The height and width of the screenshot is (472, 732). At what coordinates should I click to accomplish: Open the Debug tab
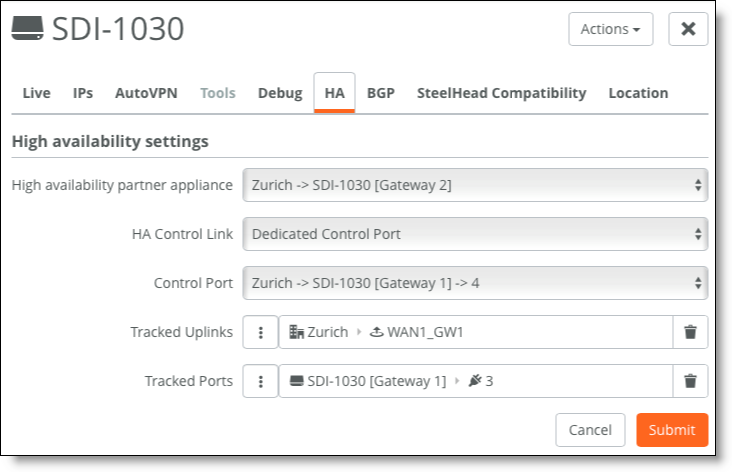pos(280,93)
